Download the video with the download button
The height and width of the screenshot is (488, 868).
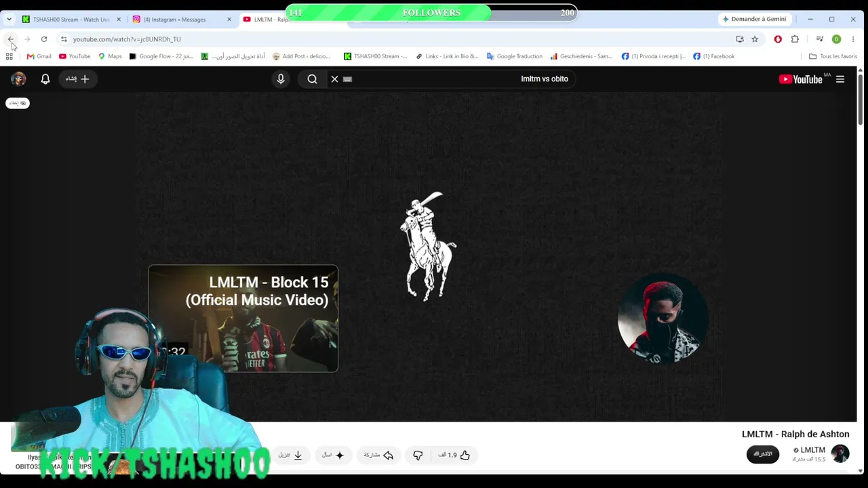click(x=290, y=455)
